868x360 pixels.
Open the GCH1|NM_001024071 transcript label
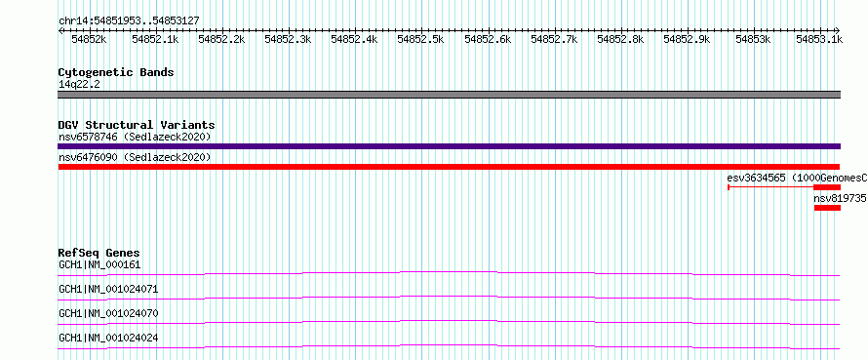[108, 289]
